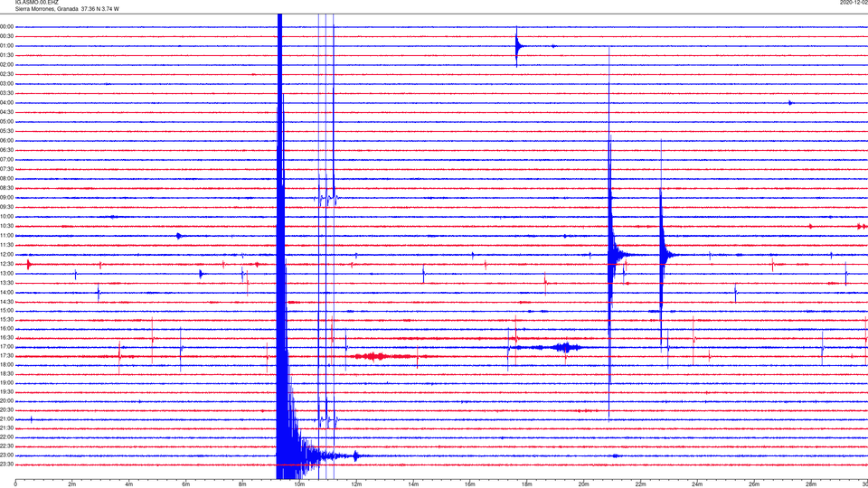
Task: Click the 24m axis tick label
Action: 697,484
